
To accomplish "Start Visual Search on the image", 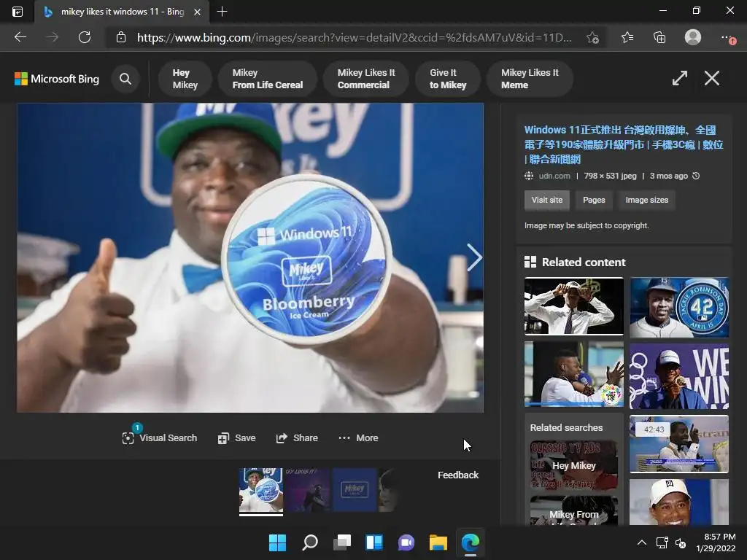I will tap(160, 437).
